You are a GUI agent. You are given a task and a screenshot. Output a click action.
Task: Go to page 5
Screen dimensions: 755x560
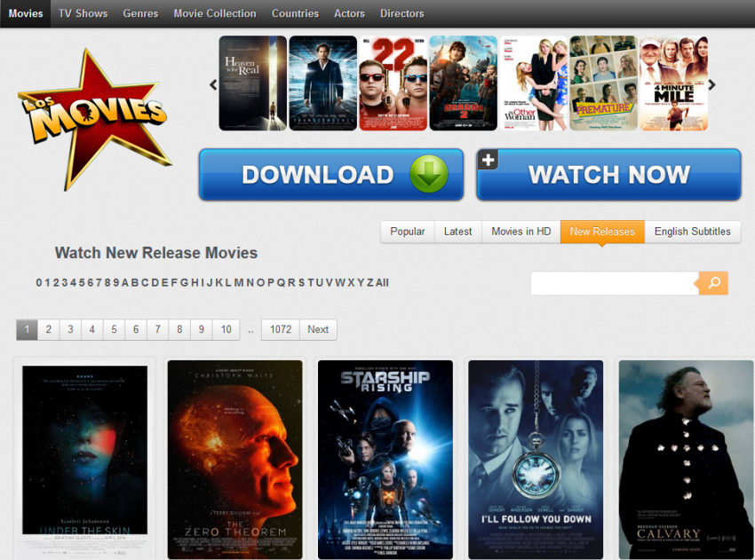[114, 329]
